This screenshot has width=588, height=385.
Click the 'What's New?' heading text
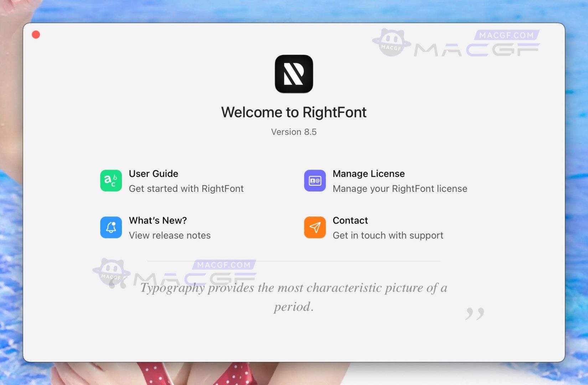coord(158,220)
